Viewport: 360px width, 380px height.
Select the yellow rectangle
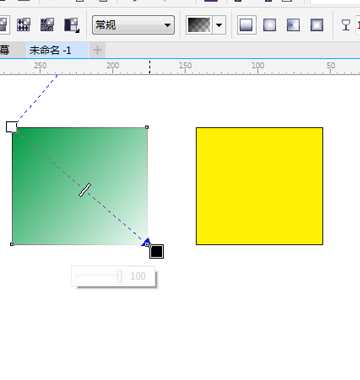[260, 186]
